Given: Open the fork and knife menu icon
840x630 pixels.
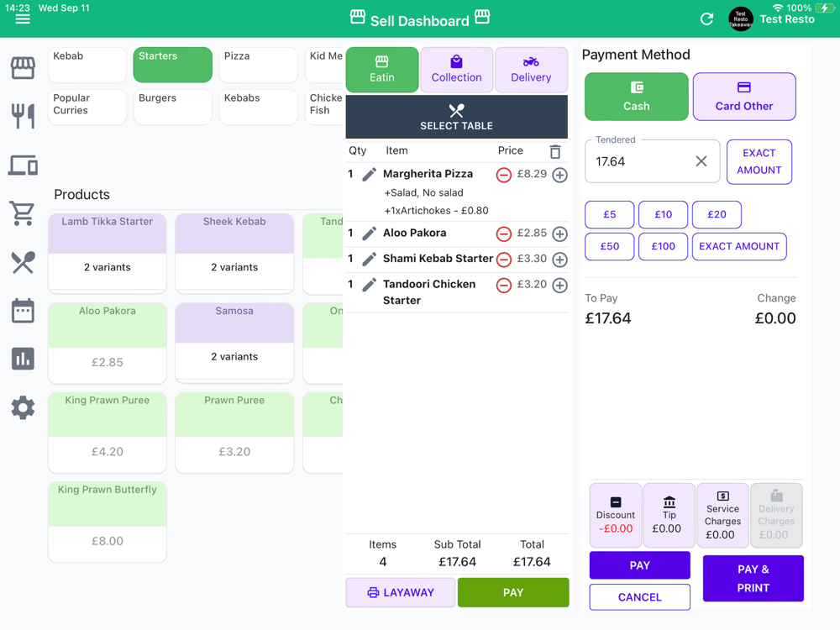Looking at the screenshot, I should coord(23,116).
